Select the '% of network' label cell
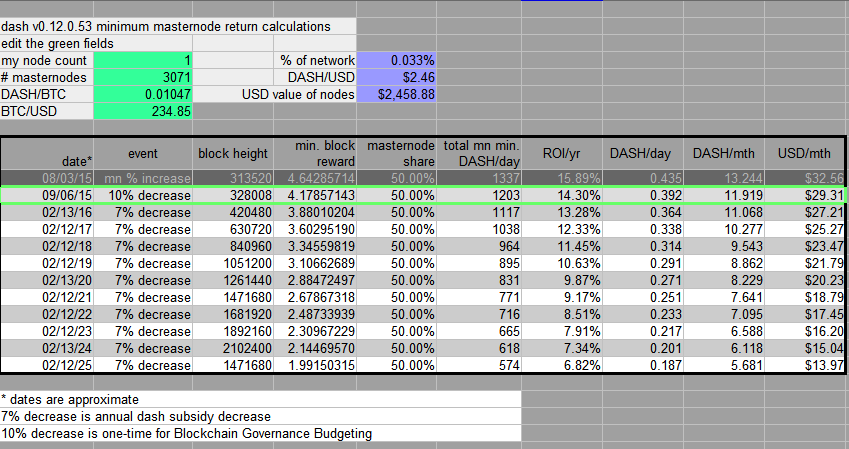 click(x=315, y=60)
